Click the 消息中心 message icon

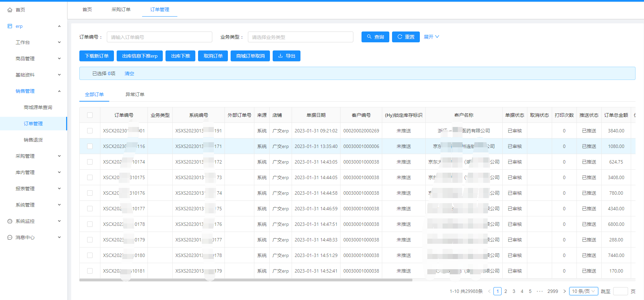tap(10, 237)
